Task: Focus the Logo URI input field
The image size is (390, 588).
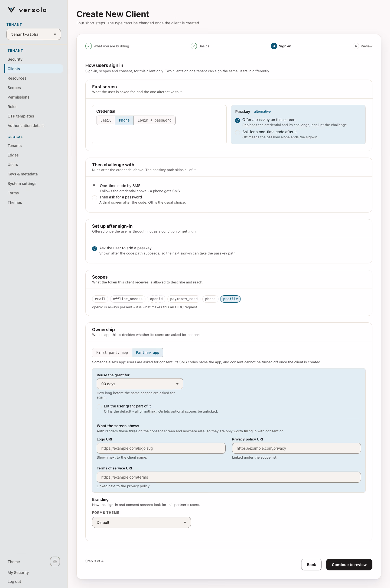Action: click(161, 448)
